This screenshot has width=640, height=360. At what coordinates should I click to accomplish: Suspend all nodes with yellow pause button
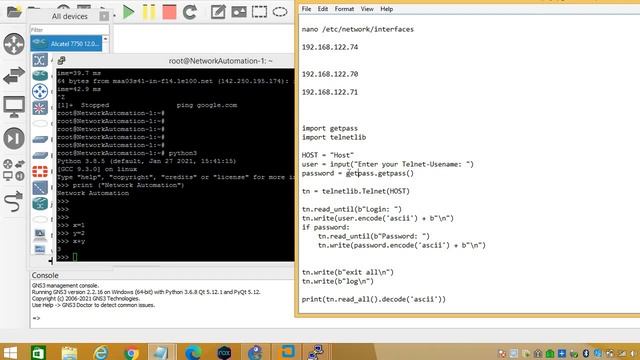tap(149, 12)
